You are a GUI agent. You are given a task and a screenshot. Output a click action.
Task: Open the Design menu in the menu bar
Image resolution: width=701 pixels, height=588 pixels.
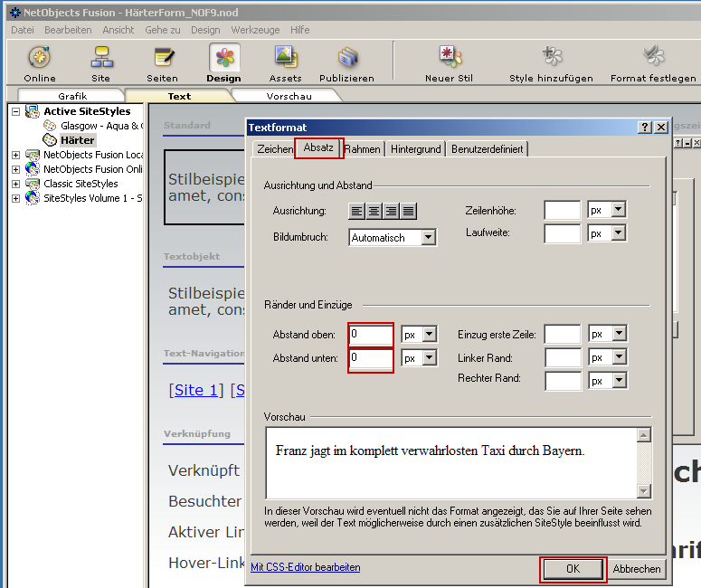tap(205, 30)
